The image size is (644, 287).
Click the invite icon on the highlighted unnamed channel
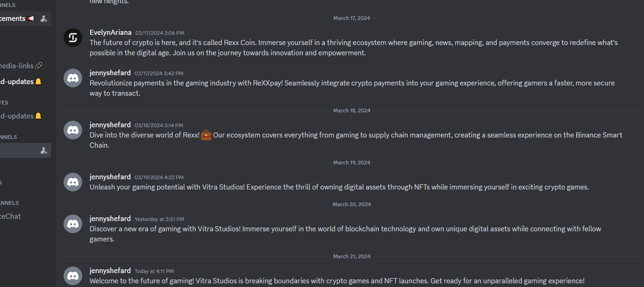[x=44, y=150]
